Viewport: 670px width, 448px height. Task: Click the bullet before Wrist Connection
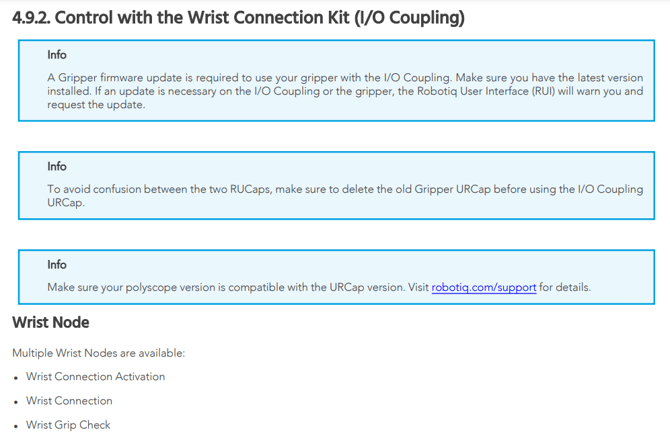coord(16,402)
